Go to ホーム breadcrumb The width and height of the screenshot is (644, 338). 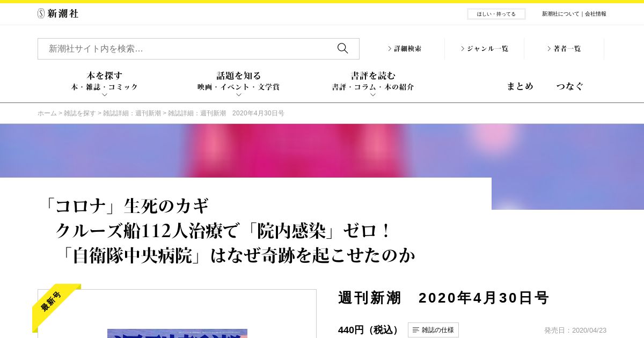[x=47, y=113]
